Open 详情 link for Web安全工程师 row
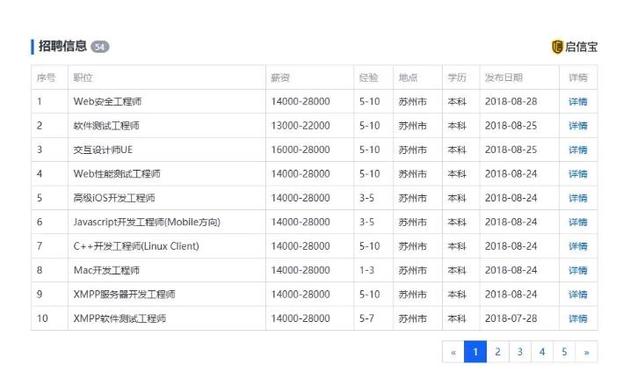 coord(578,102)
